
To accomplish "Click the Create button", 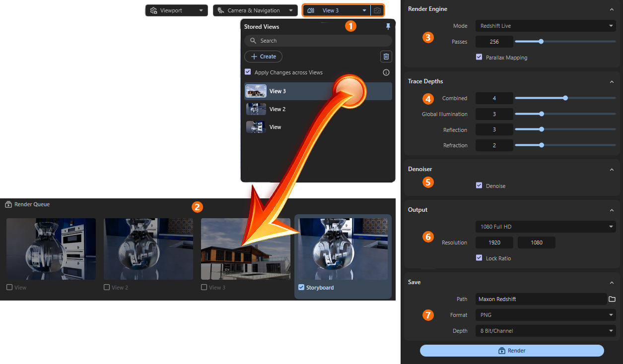I will tap(263, 57).
